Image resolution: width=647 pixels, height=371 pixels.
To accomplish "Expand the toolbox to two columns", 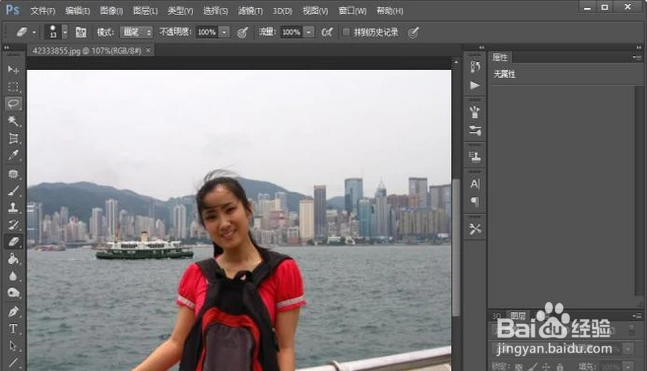I will pyautogui.click(x=7, y=48).
